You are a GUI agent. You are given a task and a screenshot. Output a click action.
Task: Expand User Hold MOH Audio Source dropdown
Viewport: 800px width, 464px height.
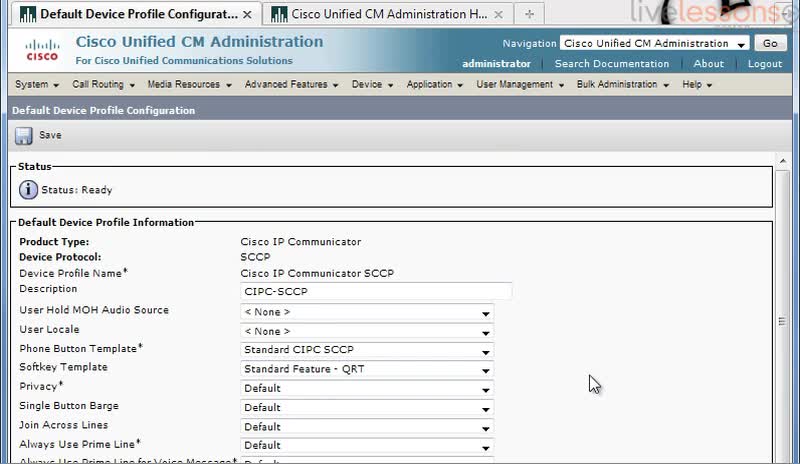367,312
